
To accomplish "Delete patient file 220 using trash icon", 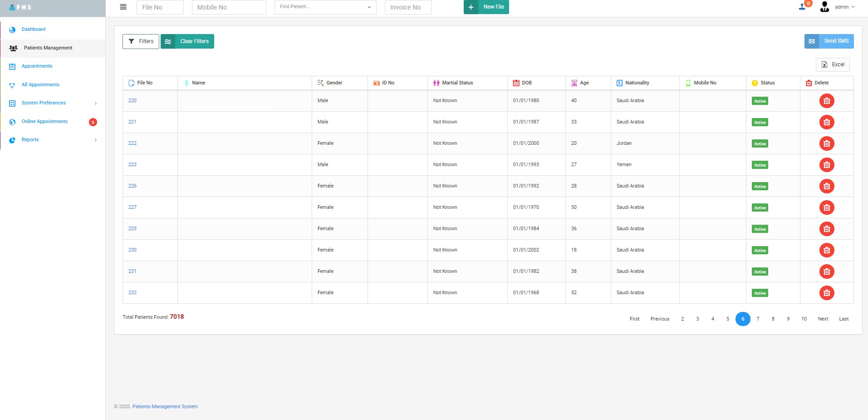I will [826, 101].
